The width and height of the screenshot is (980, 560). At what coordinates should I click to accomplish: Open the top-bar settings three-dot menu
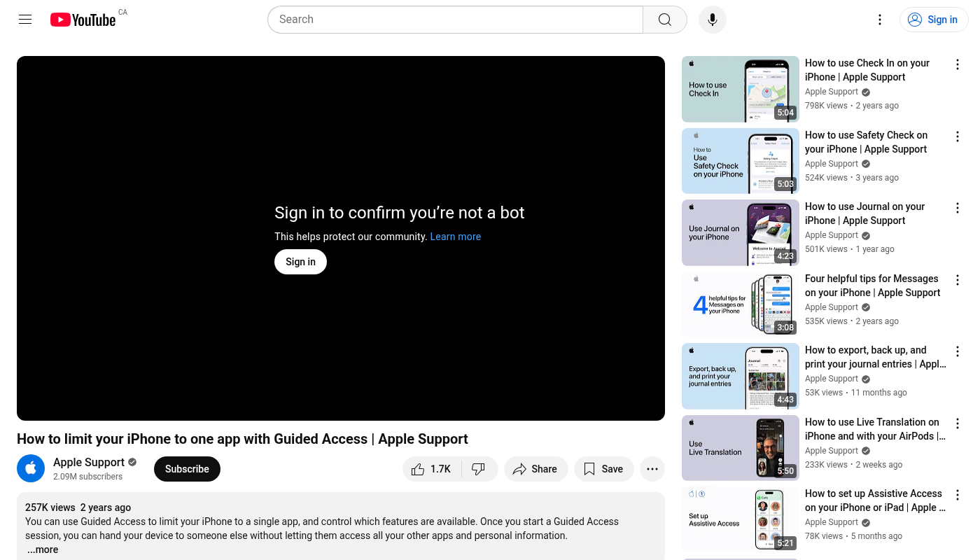(x=880, y=20)
